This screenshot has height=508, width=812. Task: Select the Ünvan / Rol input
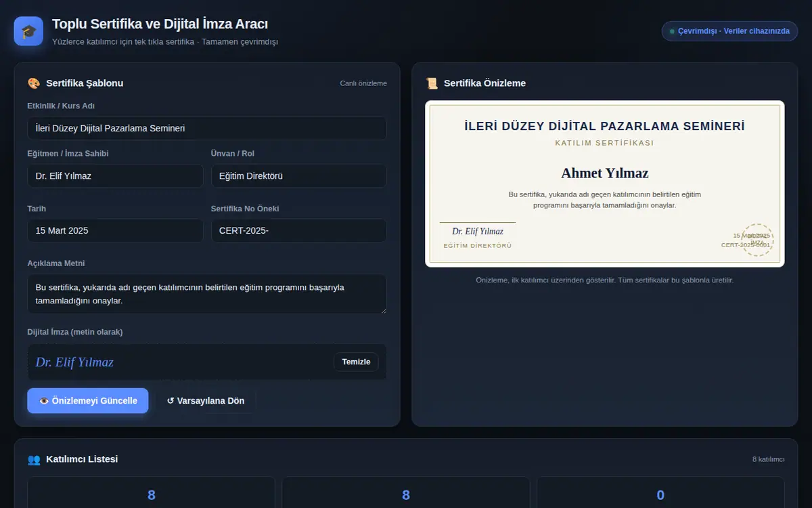pos(299,176)
